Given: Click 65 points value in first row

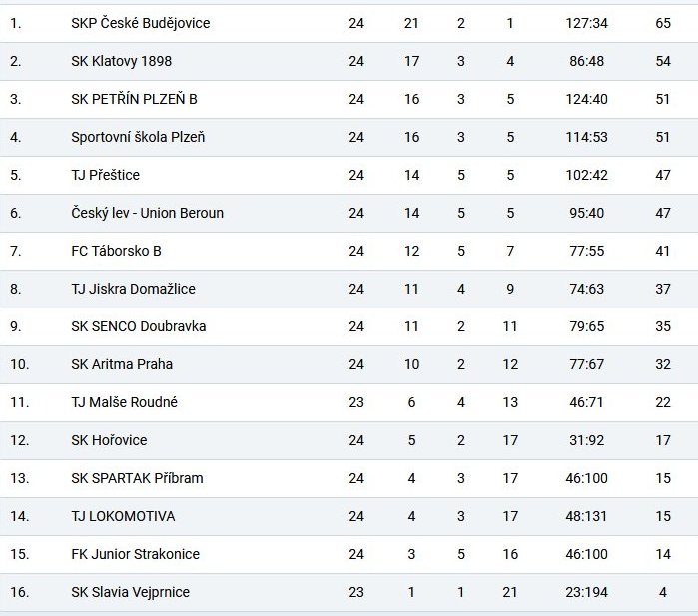Looking at the screenshot, I should pyautogui.click(x=663, y=23).
